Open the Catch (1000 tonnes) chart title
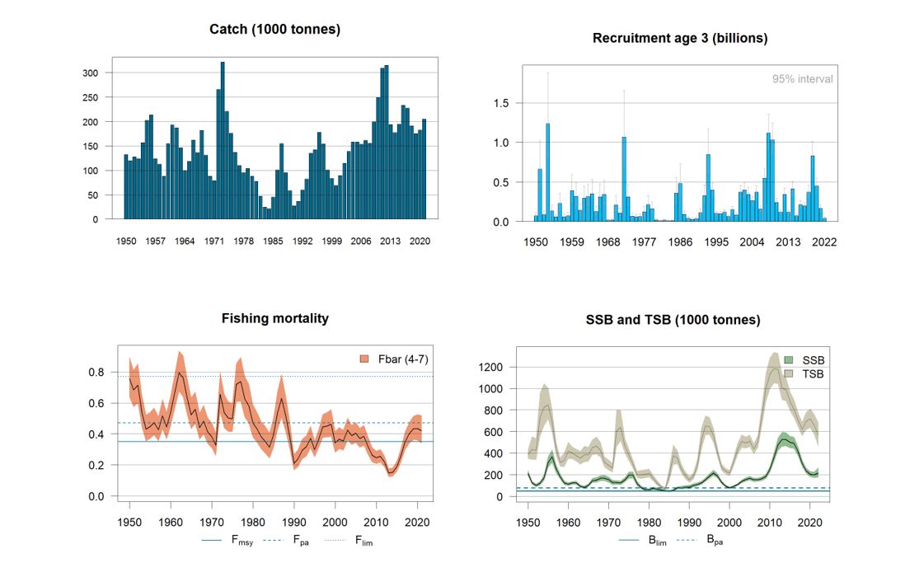This screenshot has width=924, height=563. click(276, 29)
